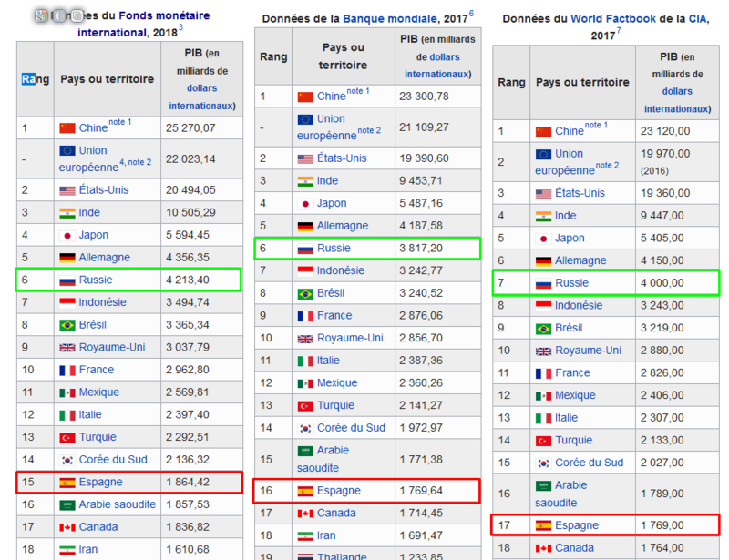Click European Union flag in IMF 2018 table
This screenshot has width=729, height=560.
point(67,150)
